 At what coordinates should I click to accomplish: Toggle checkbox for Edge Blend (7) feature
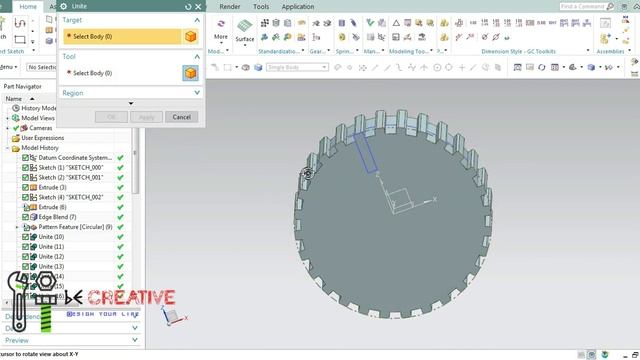tap(25, 217)
